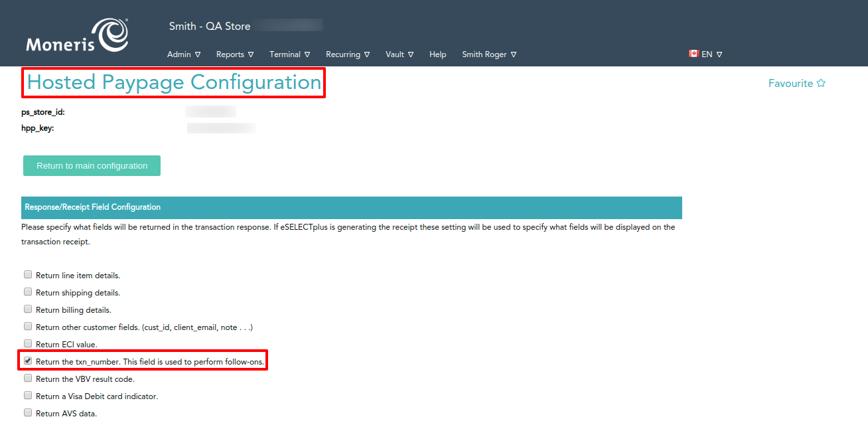
Task: Click Return to main configuration button
Action: coord(92,166)
